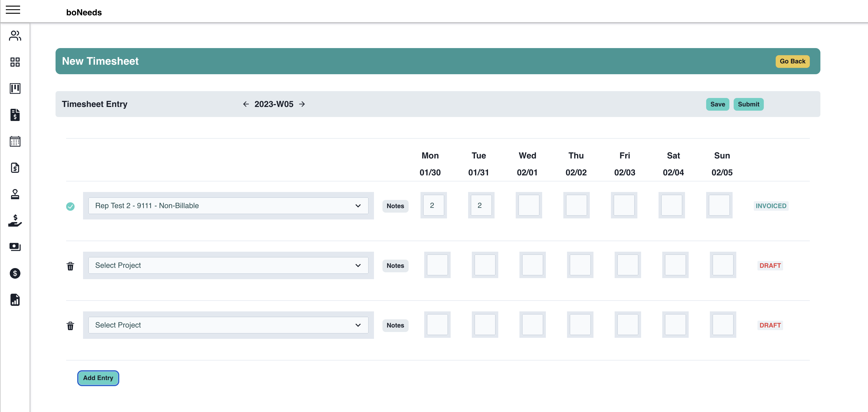Image resolution: width=868 pixels, height=412 pixels.
Task: Open the invoices section in the sidebar
Action: (15, 115)
